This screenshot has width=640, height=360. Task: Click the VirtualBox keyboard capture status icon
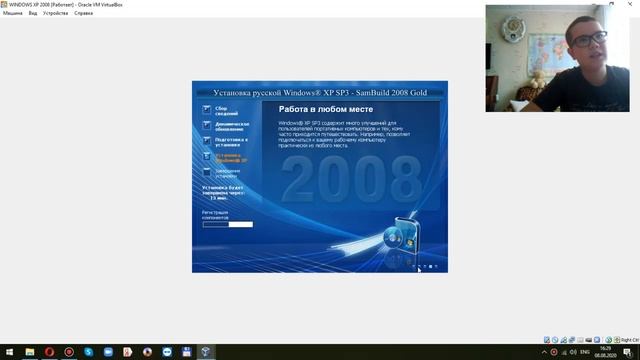click(617, 340)
